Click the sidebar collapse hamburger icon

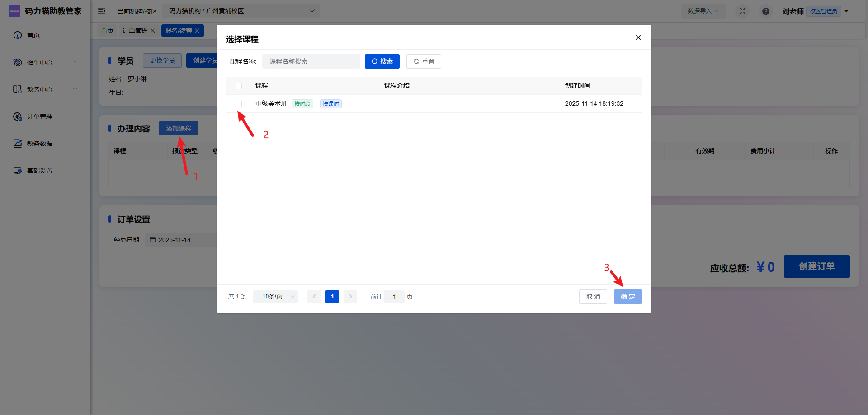click(x=102, y=11)
